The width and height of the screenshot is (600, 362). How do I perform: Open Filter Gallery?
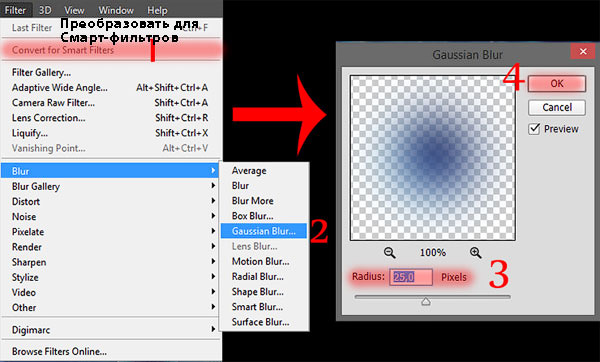(x=111, y=73)
